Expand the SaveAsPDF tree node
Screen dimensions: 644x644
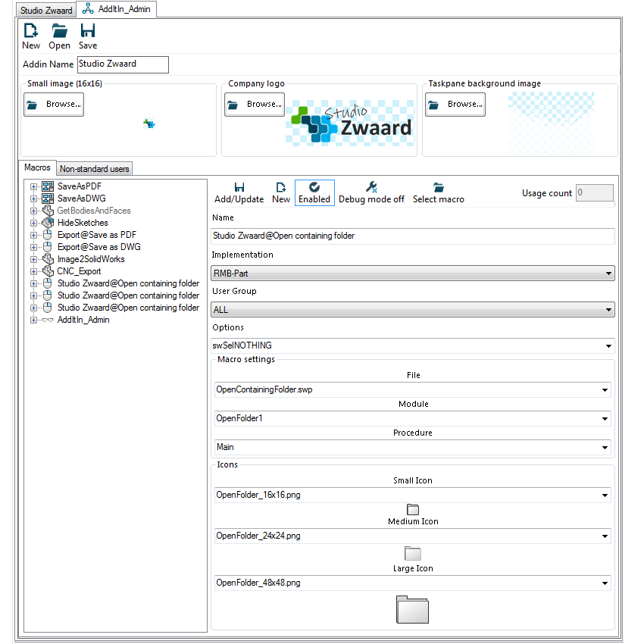coord(33,186)
